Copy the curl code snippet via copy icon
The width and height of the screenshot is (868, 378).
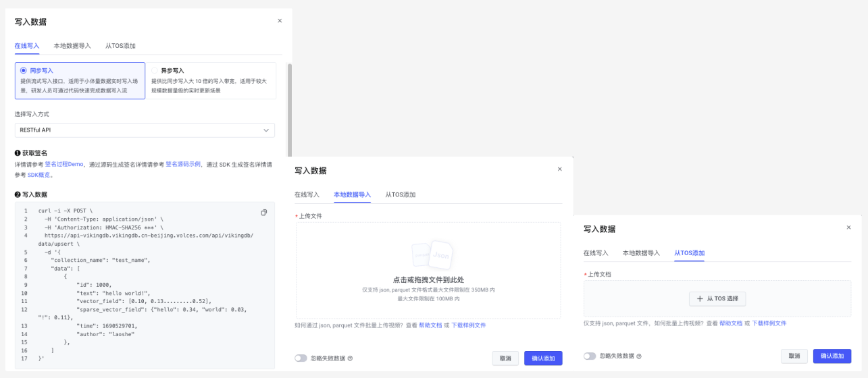point(264,213)
